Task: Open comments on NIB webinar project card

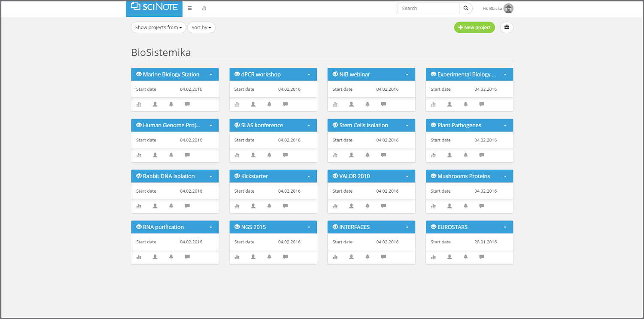Action: 383,104
